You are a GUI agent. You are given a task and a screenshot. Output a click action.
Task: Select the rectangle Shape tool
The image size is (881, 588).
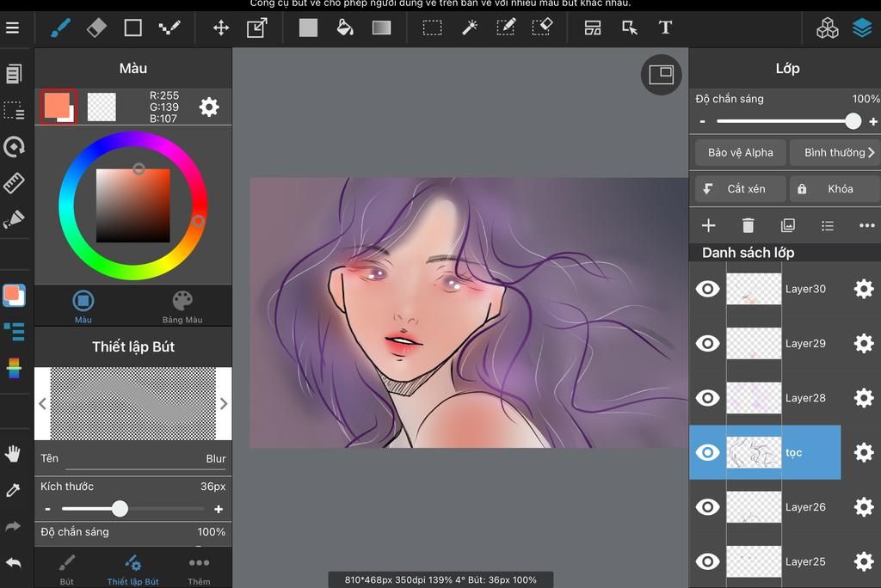pyautogui.click(x=132, y=28)
